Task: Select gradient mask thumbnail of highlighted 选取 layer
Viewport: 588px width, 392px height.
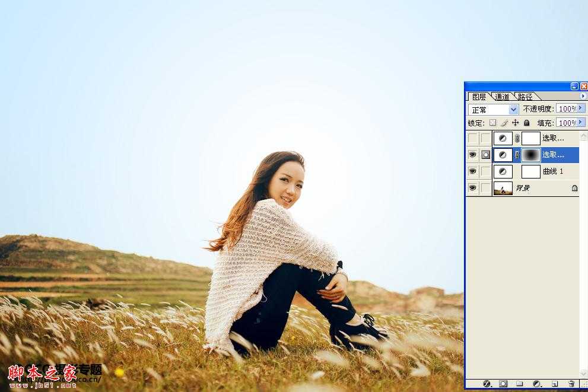Action: tap(531, 155)
